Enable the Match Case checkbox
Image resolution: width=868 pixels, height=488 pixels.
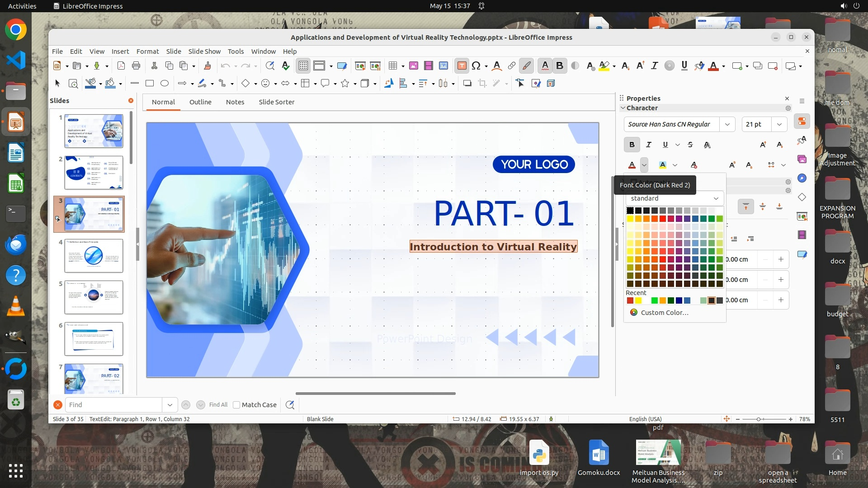pos(236,405)
